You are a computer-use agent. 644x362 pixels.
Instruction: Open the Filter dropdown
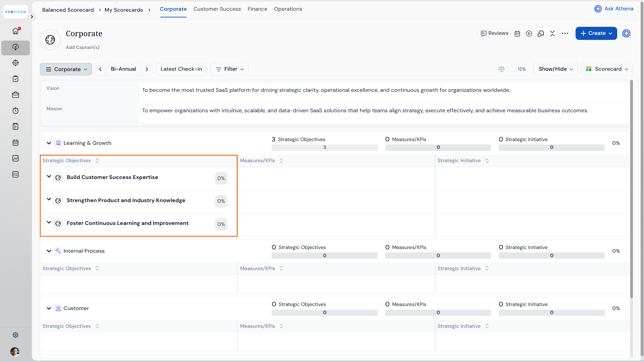pos(229,69)
